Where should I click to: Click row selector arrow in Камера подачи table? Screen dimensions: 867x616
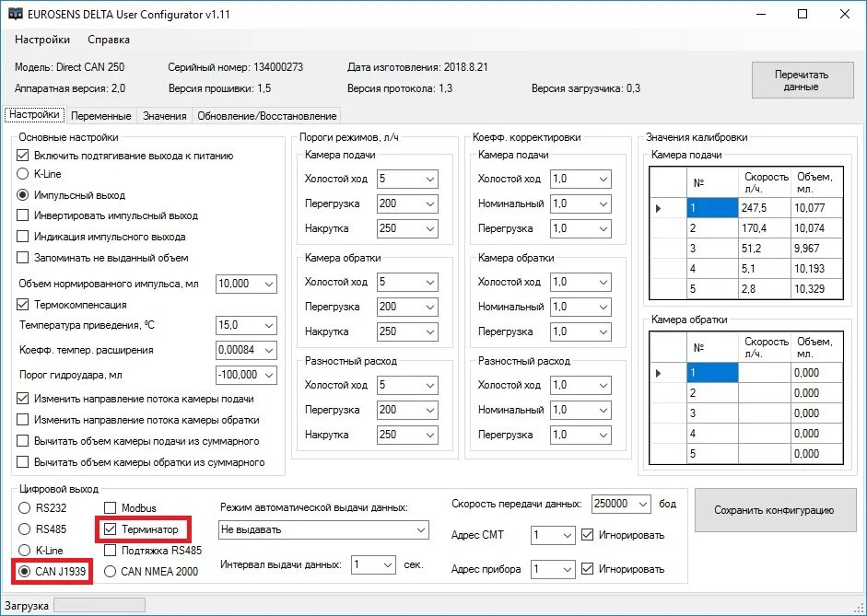point(658,208)
